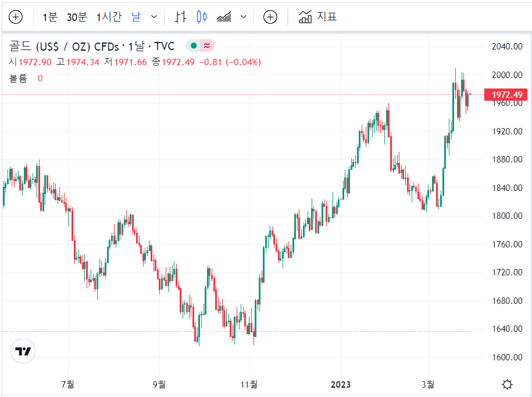Choose the area chart style icon
This screenshot has width=532, height=397.
(224, 17)
